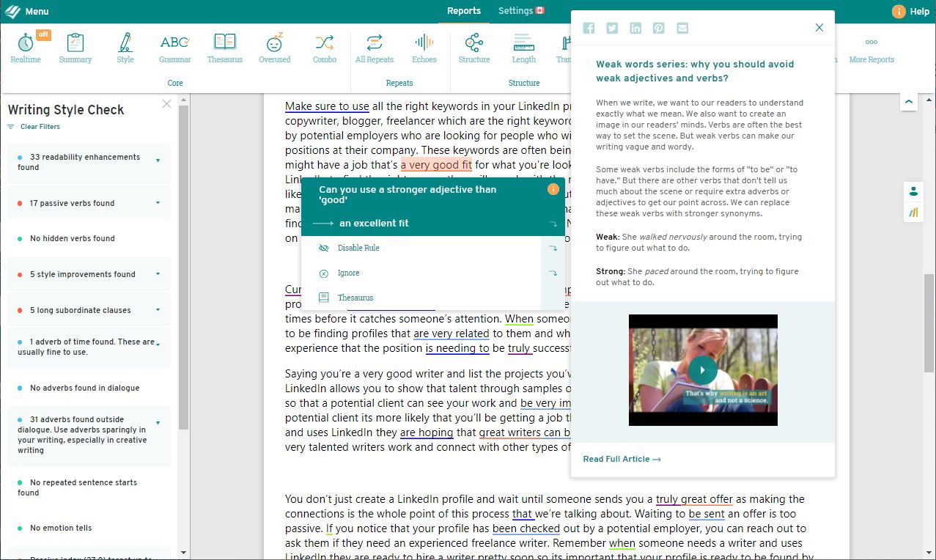The height and width of the screenshot is (560, 936).
Task: Run the Echoes report
Action: 424,48
